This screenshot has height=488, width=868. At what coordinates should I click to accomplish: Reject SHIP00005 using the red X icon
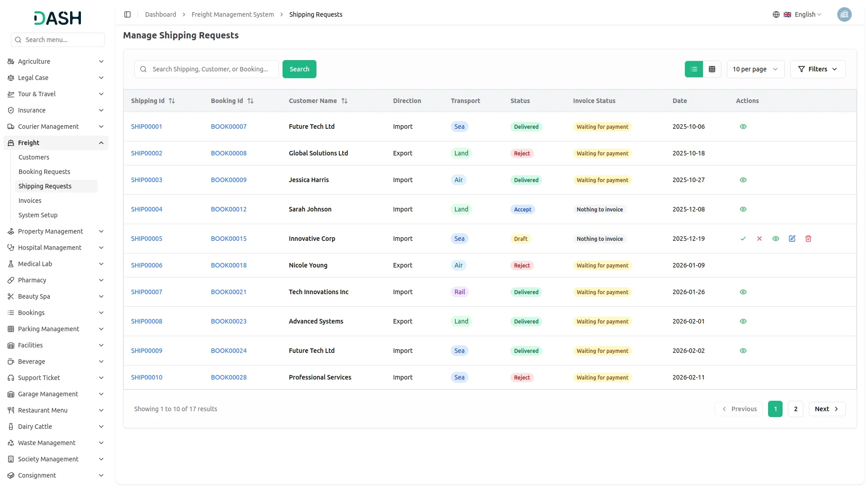759,239
